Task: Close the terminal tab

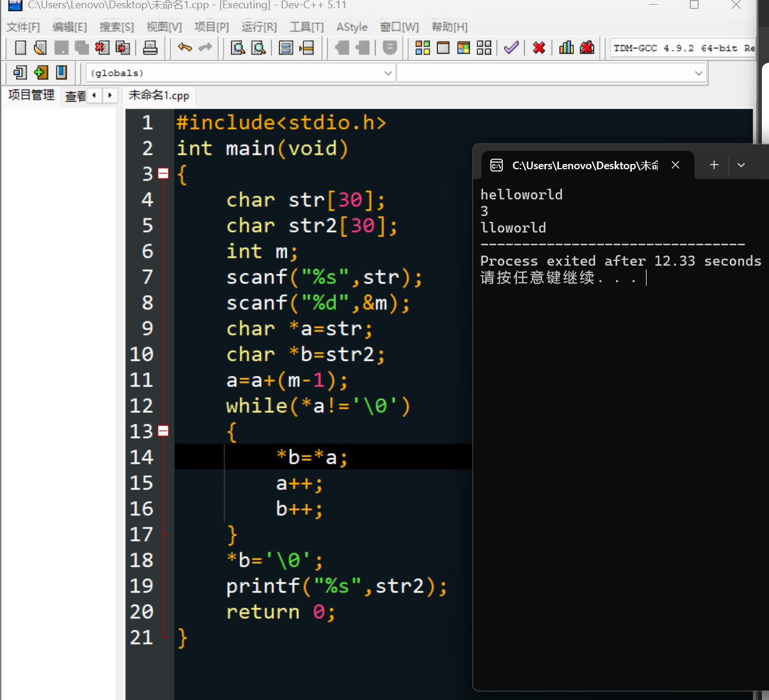Action: tap(676, 165)
